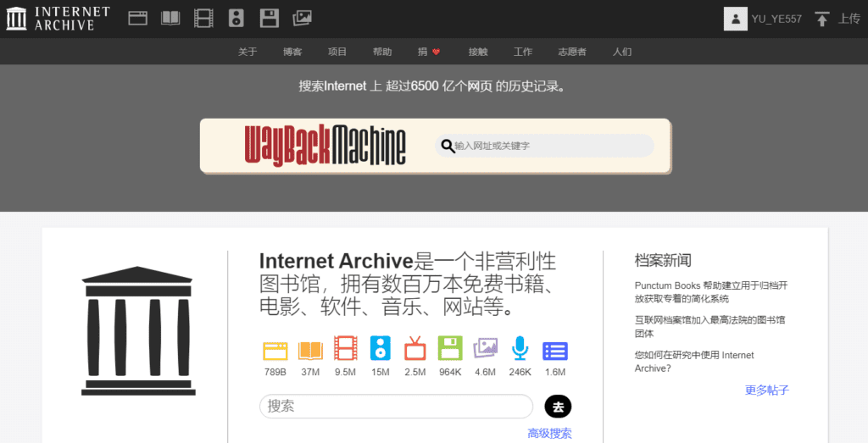Select the video film icon in top bar
Screen dimensions: 868x443
203,18
